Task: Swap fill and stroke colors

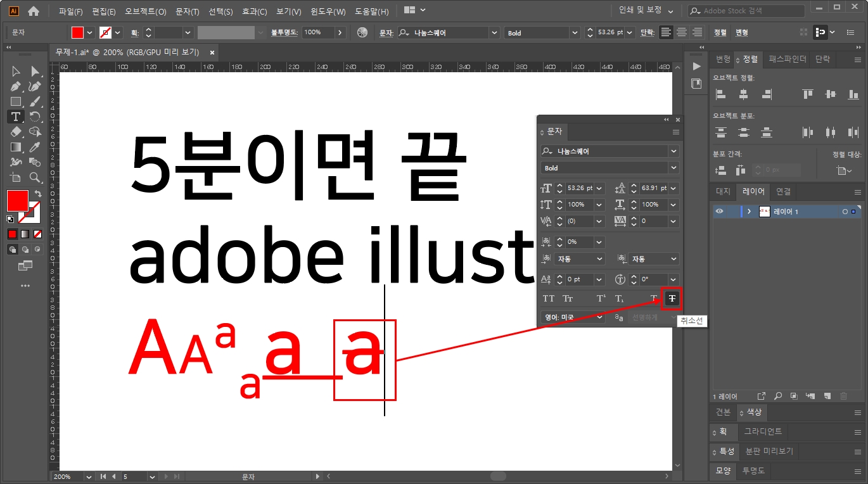Action: tap(37, 194)
